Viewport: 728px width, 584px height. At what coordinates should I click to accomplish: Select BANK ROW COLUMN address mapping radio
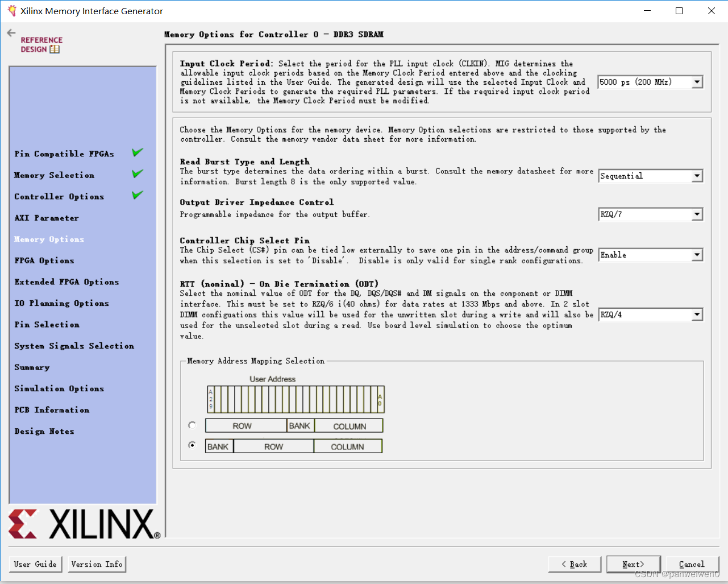pos(192,445)
